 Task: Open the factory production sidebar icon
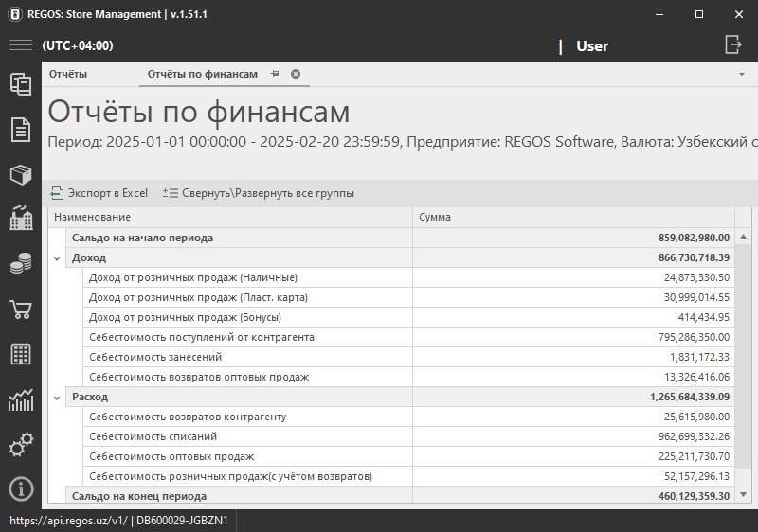tap(21, 219)
